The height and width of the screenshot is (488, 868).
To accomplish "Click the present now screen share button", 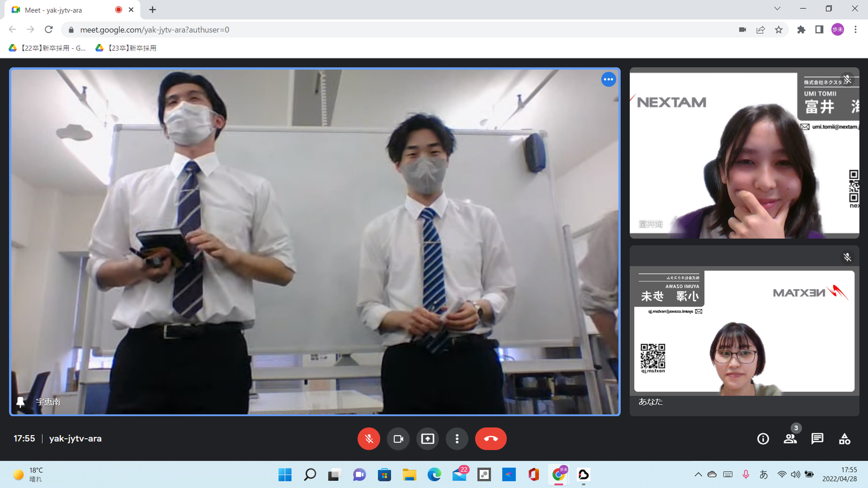I will click(x=427, y=439).
